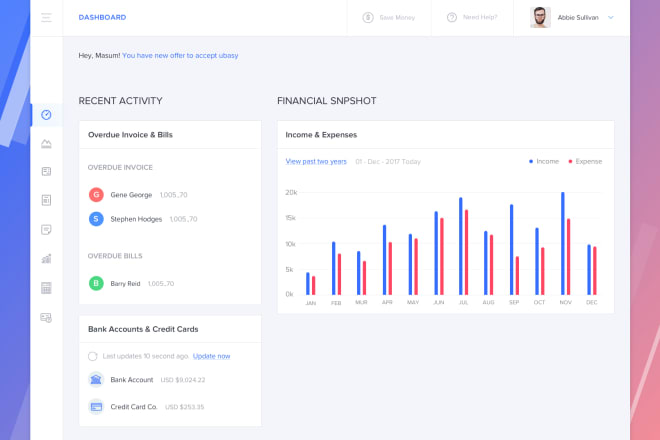Expand the Abbie Sullivan user dropdown arrow
The width and height of the screenshot is (660, 440).
[611, 17]
